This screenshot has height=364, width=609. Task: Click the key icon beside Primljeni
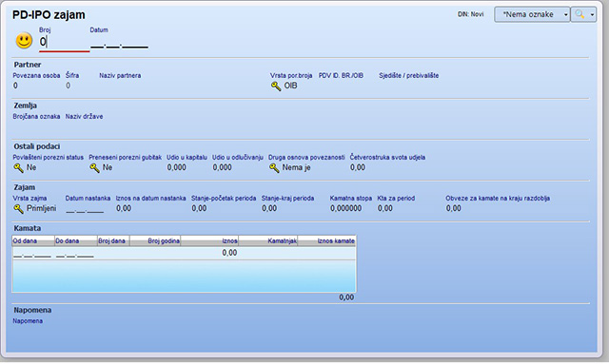coord(19,208)
